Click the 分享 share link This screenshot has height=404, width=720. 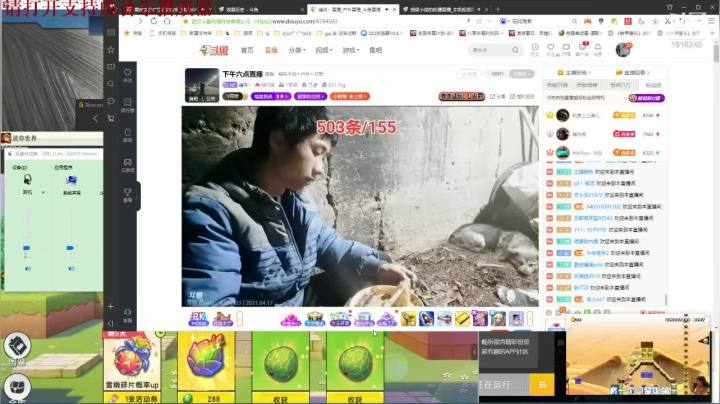[498, 96]
